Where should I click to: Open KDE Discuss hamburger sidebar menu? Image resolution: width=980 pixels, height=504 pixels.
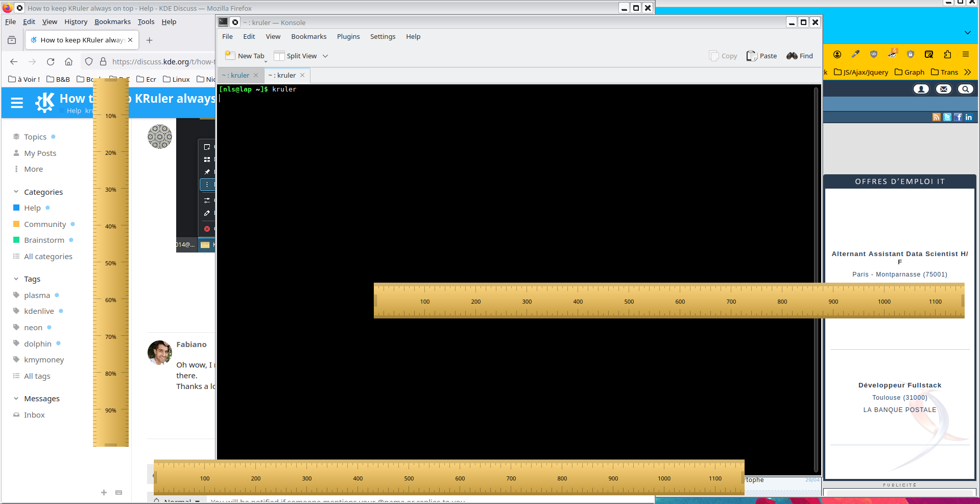coord(17,103)
